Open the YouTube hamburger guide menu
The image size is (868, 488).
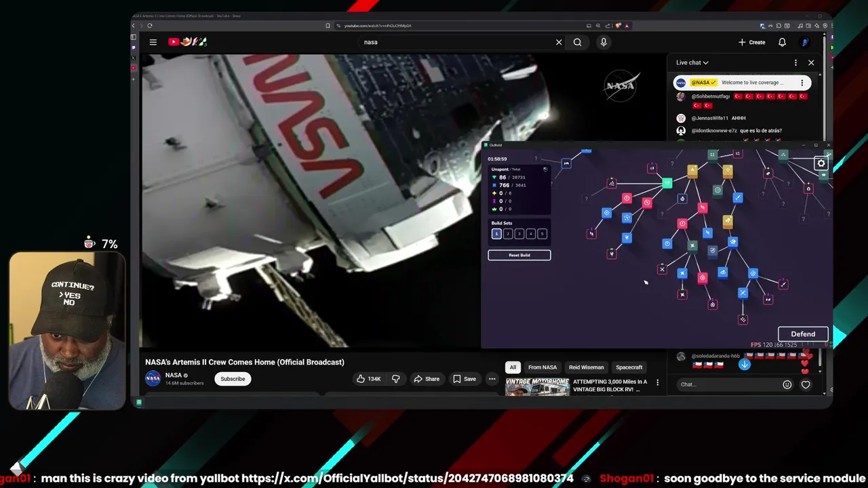point(153,42)
